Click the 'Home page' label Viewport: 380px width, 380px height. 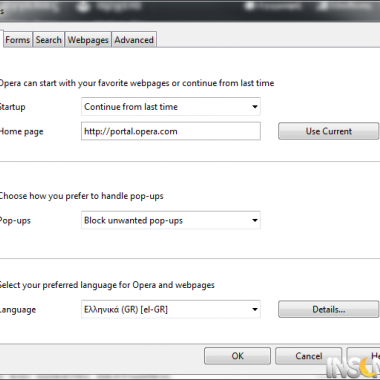[x=21, y=132]
